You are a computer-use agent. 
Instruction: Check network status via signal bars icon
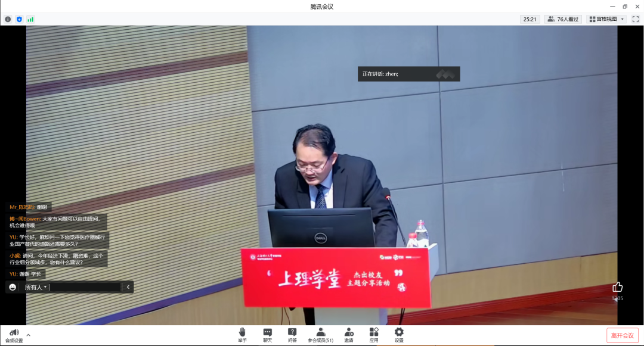pos(31,18)
